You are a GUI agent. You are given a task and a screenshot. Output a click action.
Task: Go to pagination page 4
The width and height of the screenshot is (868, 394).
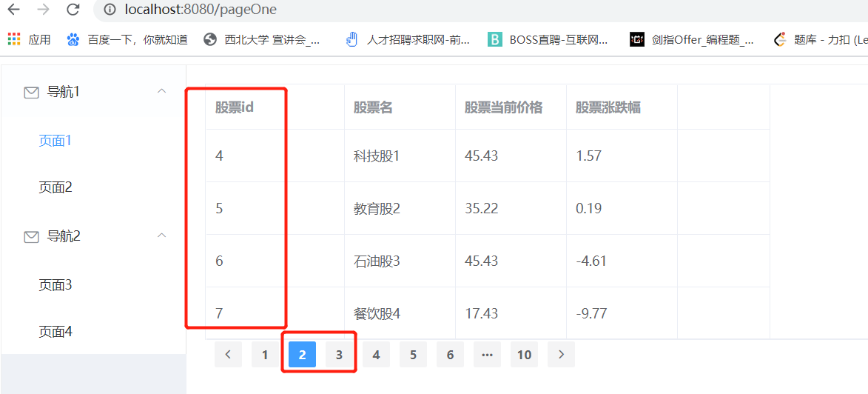coord(377,355)
